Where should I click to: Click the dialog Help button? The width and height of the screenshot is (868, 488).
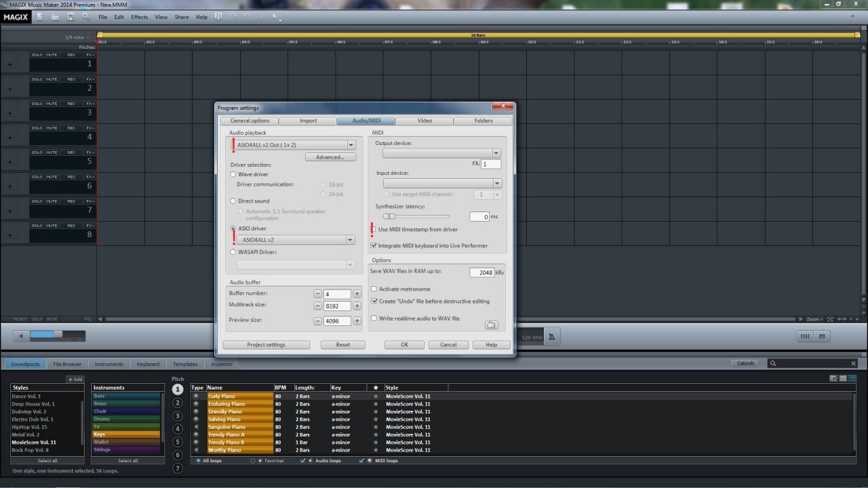pos(491,345)
